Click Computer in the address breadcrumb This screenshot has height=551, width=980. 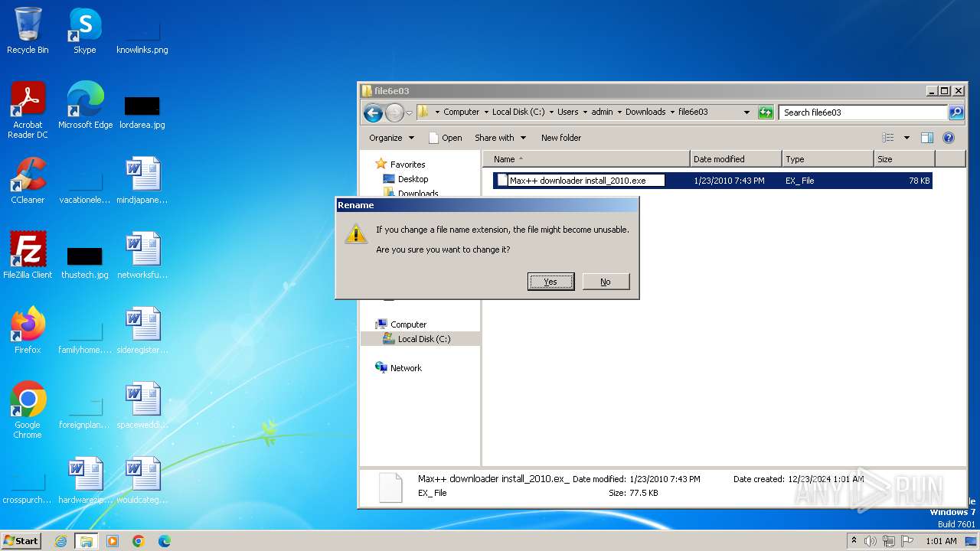coord(462,112)
